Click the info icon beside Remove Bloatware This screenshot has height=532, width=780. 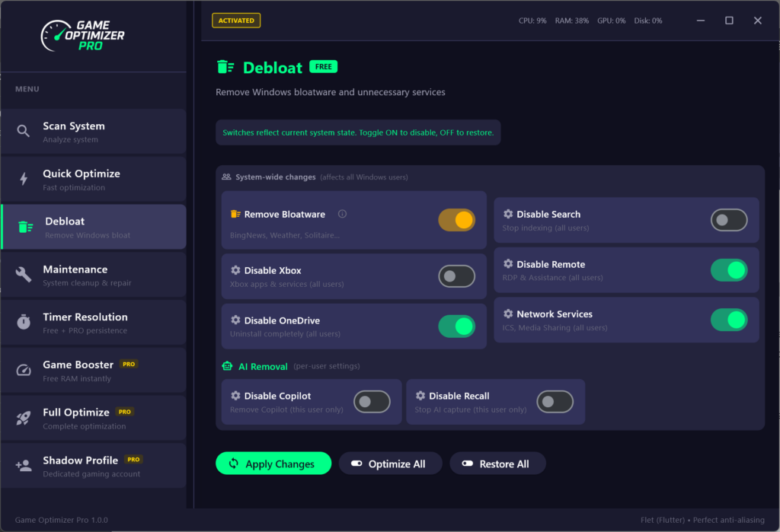[x=342, y=215]
